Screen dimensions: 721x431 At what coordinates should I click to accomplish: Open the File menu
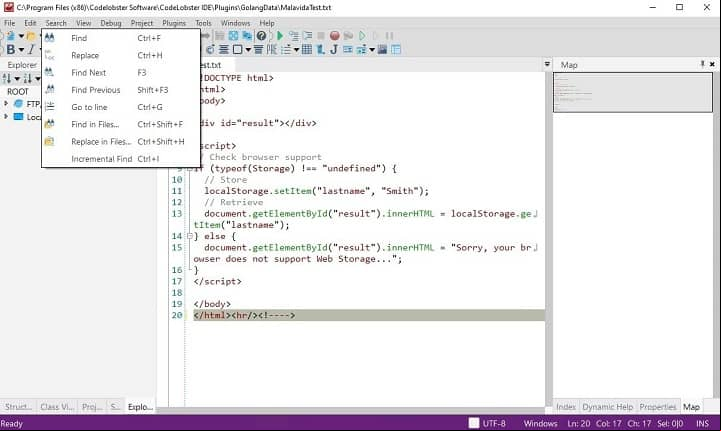click(10, 23)
